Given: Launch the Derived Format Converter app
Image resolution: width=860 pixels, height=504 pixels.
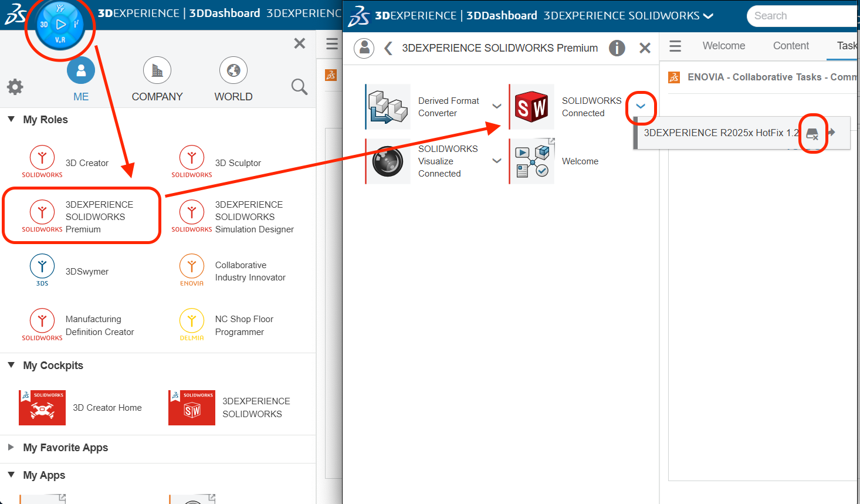Looking at the screenshot, I should pos(388,106).
